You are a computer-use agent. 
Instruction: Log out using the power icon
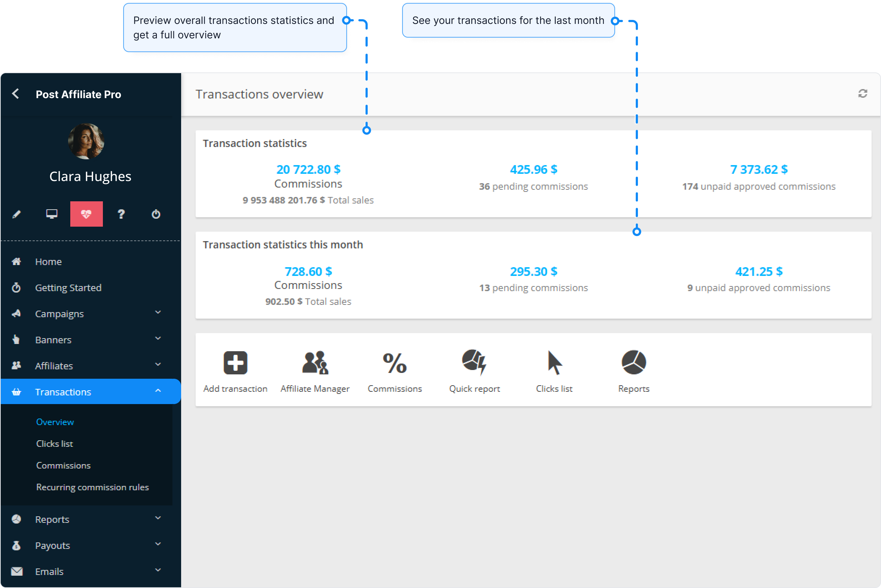click(156, 214)
